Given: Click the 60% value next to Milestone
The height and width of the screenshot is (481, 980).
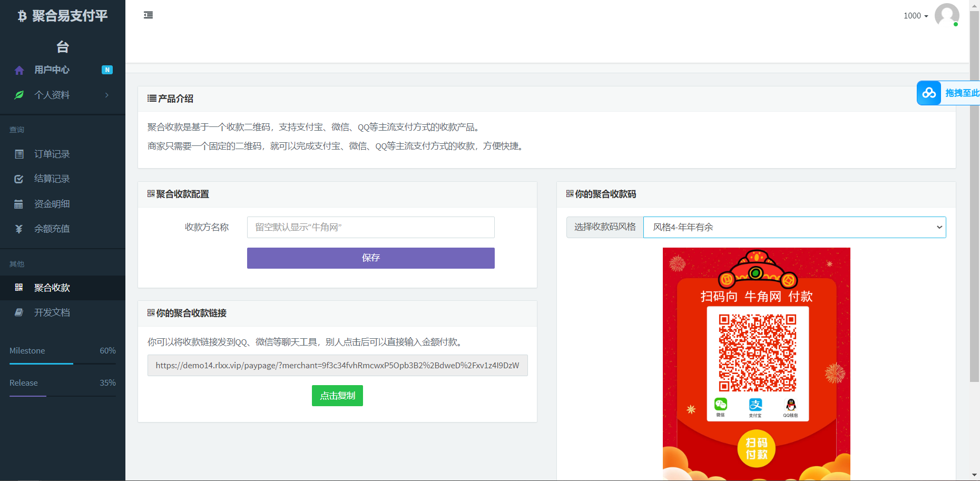Looking at the screenshot, I should [x=107, y=351].
